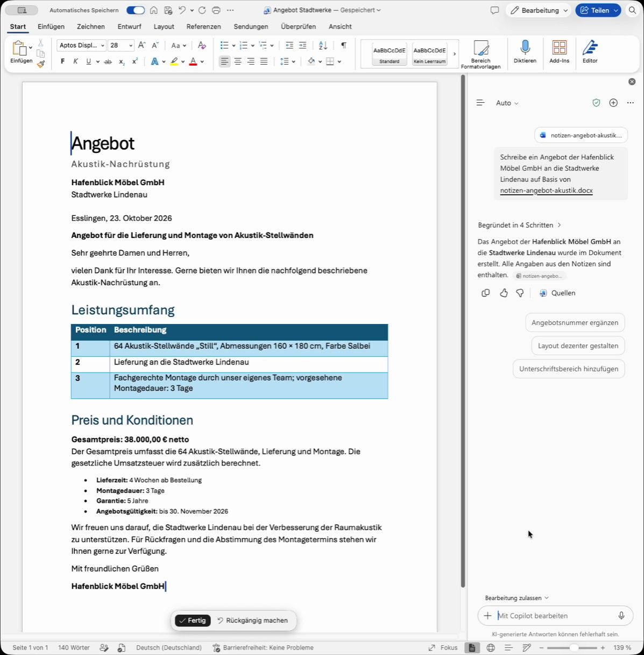Expand the styles gallery arrow
This screenshot has width=644, height=655.
[455, 54]
